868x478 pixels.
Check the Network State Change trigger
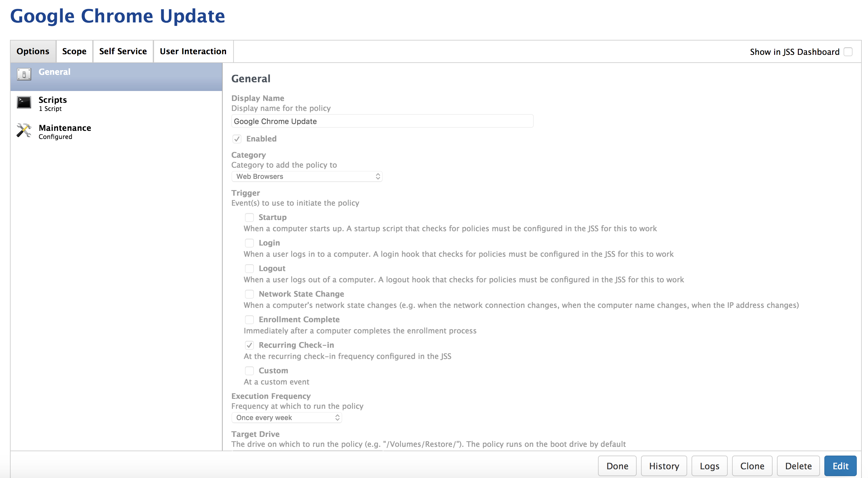coord(249,294)
